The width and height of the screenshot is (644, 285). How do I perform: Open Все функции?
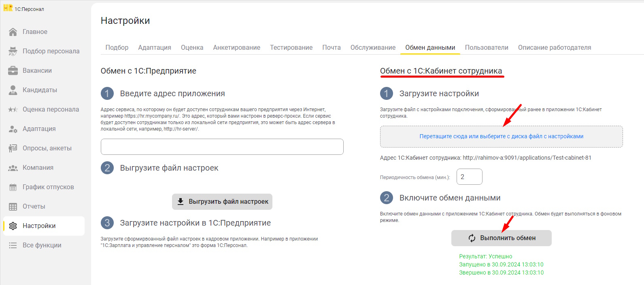pos(44,245)
